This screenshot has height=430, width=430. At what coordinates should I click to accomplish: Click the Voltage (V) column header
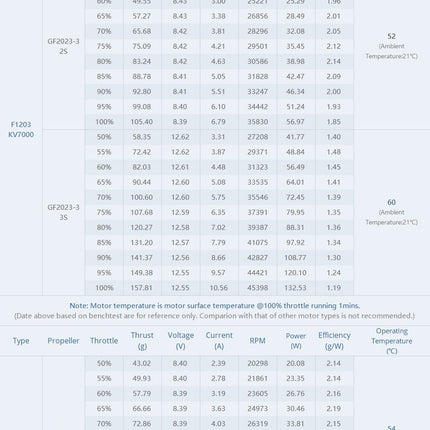click(x=180, y=341)
